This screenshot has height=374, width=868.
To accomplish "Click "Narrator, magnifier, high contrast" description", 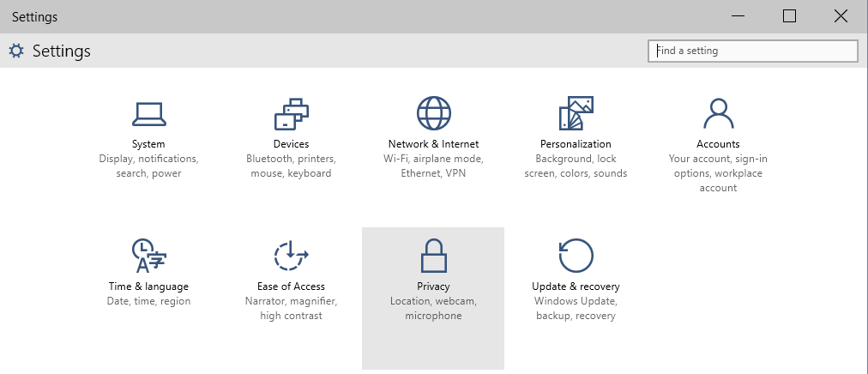I will click(x=291, y=309).
